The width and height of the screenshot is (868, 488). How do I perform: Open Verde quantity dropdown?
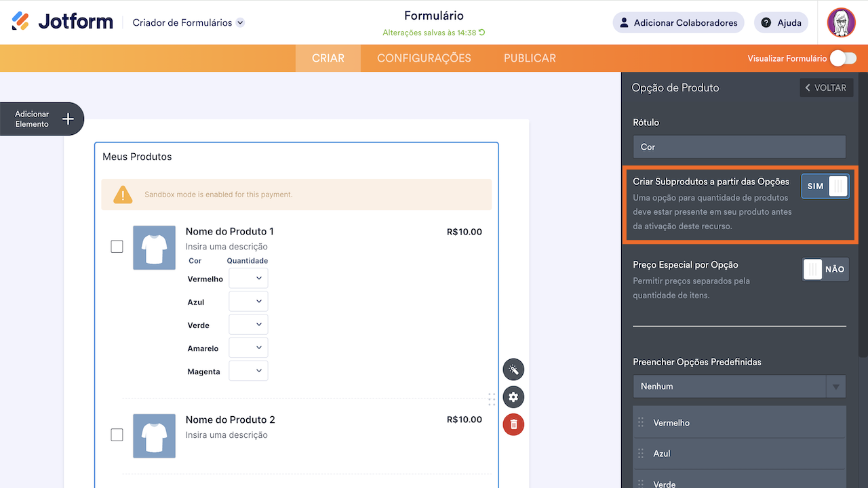[x=248, y=325]
